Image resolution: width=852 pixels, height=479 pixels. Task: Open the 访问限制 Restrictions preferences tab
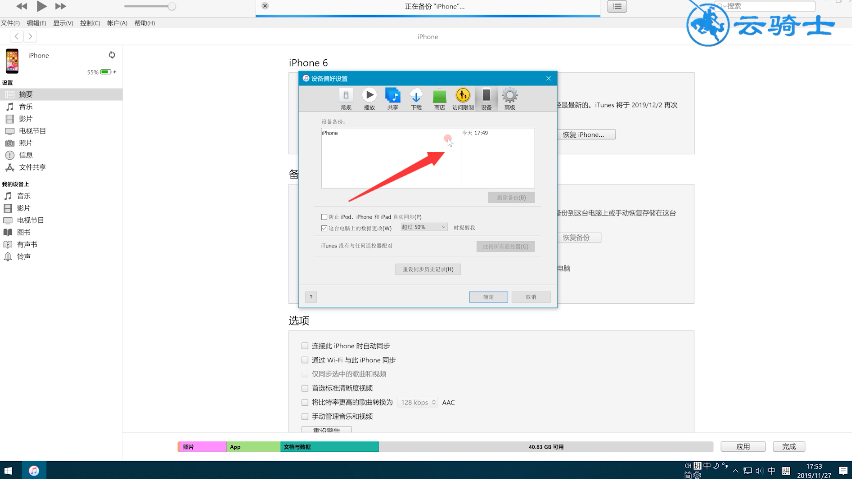point(463,99)
